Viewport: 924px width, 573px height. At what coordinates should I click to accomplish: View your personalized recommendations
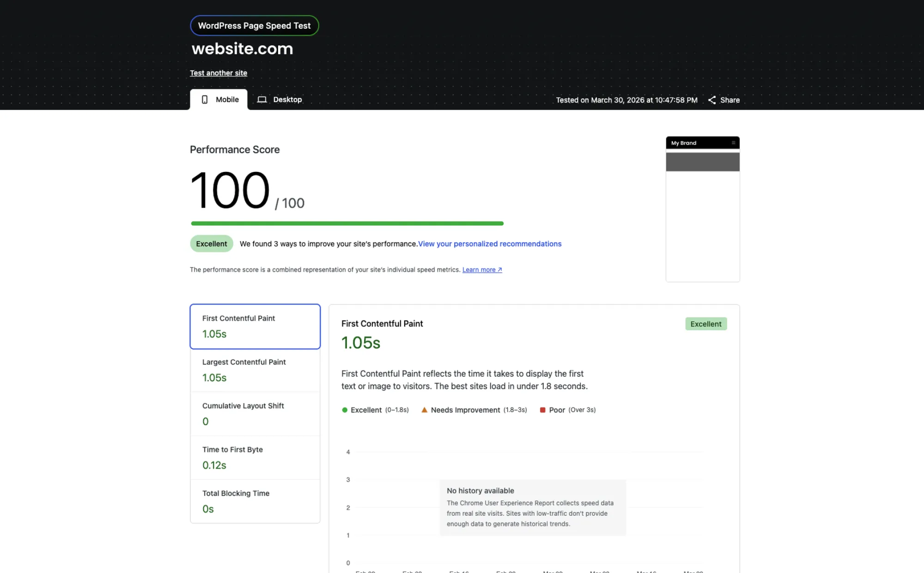point(489,244)
